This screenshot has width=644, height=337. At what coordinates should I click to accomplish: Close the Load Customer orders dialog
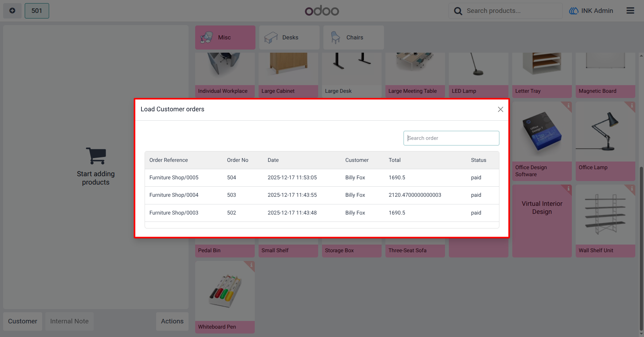click(x=500, y=110)
